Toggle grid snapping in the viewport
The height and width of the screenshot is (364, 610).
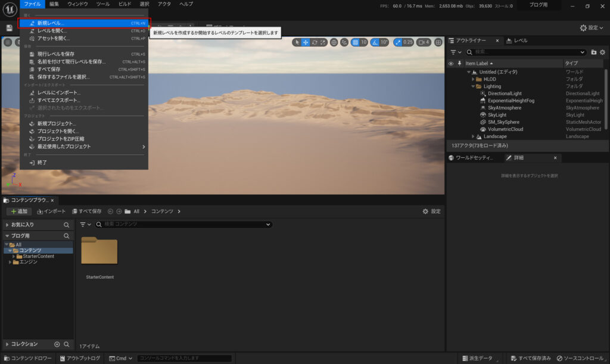[x=356, y=42]
